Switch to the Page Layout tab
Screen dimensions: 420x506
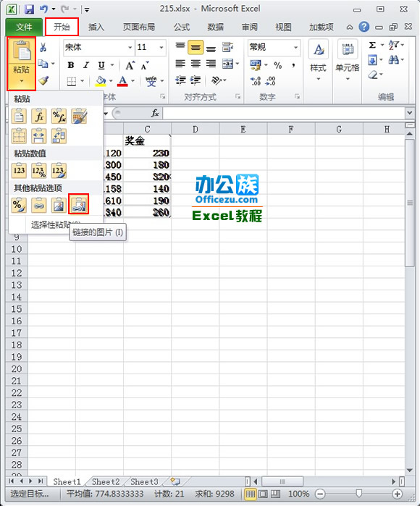[139, 27]
